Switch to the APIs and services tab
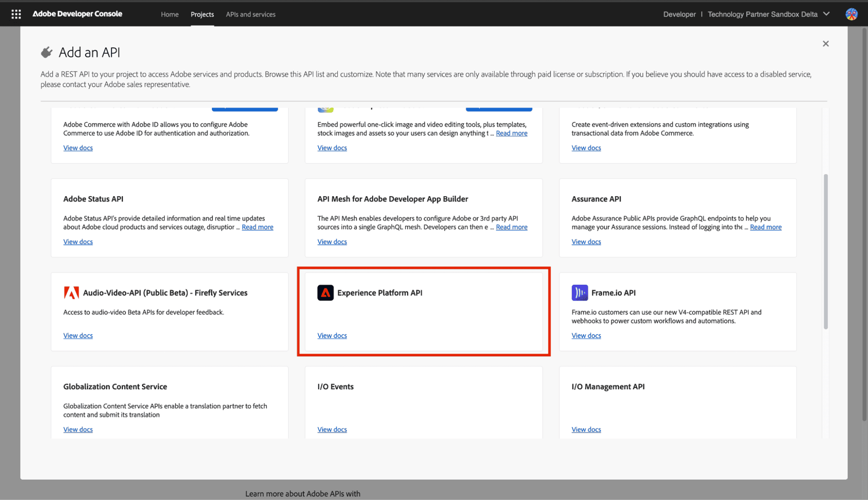 pos(250,14)
